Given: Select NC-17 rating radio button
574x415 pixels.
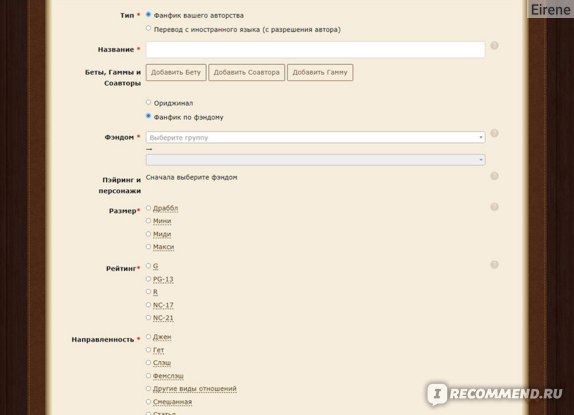Looking at the screenshot, I should coord(148,304).
